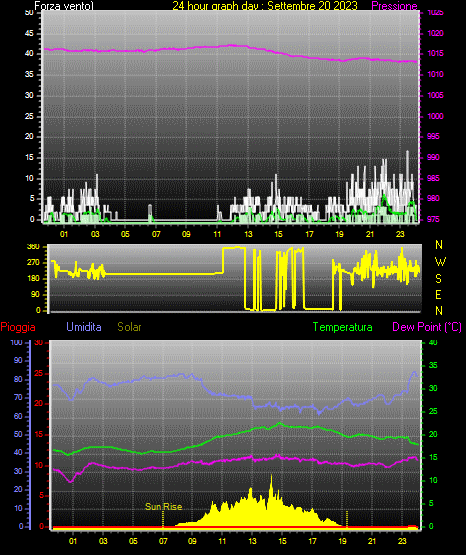
Task: Click the 270 degree wind axis value
Action: point(33,262)
